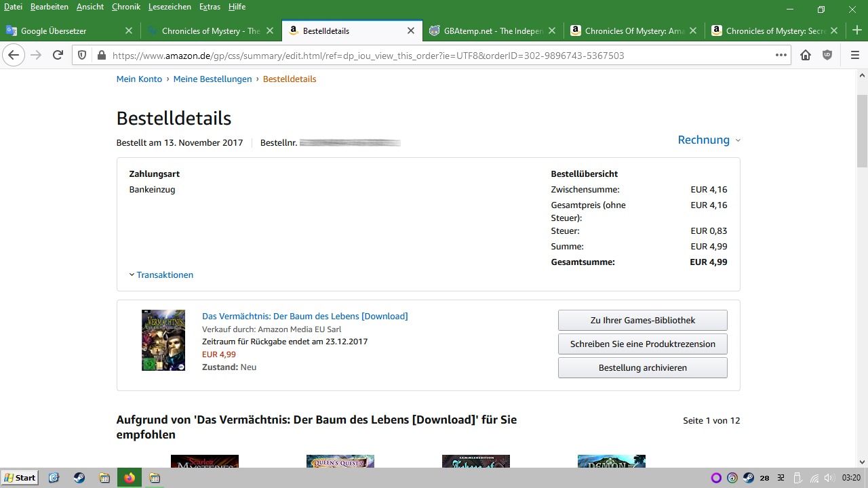Open the Lesezeichen menu
Screen dimensions: 868x488
coord(170,7)
